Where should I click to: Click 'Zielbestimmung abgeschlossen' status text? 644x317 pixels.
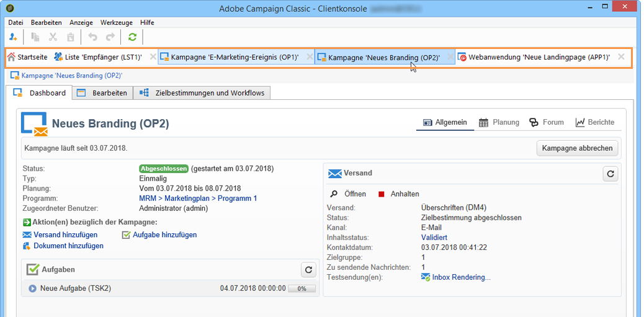pyautogui.click(x=471, y=218)
